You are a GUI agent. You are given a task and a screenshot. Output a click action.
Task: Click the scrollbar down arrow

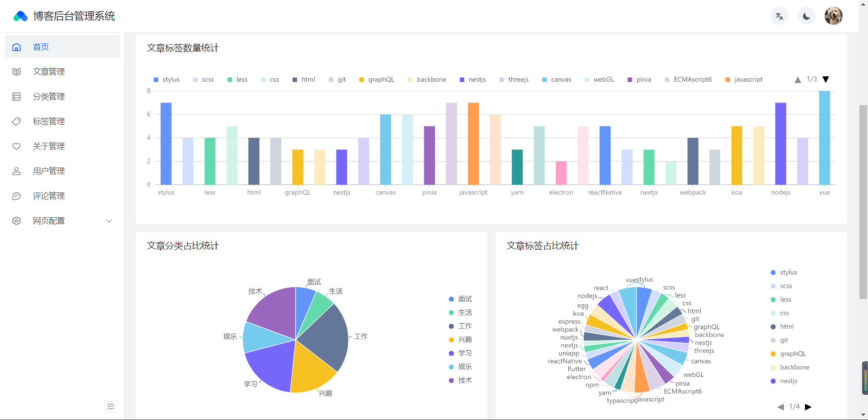(x=863, y=415)
